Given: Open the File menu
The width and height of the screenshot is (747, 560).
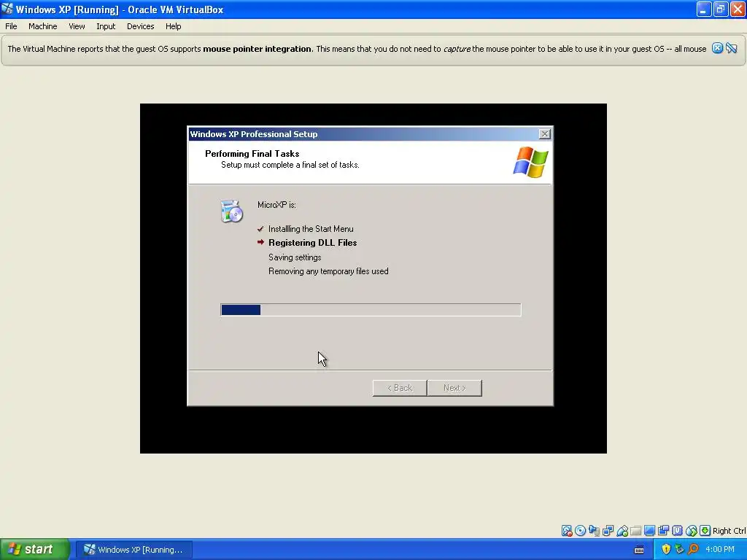Looking at the screenshot, I should click(x=11, y=26).
